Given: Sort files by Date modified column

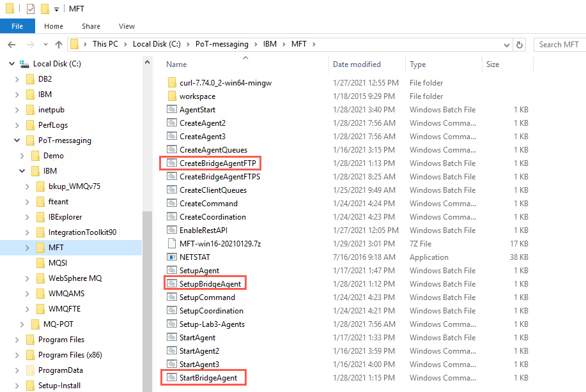Looking at the screenshot, I should click(x=357, y=64).
